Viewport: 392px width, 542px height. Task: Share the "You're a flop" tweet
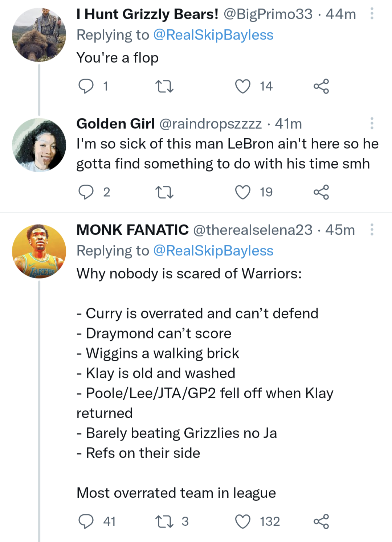click(321, 86)
